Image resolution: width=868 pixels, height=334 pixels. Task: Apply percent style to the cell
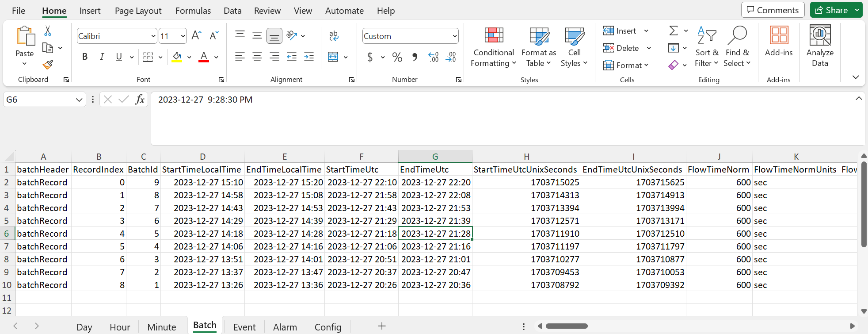pyautogui.click(x=397, y=57)
